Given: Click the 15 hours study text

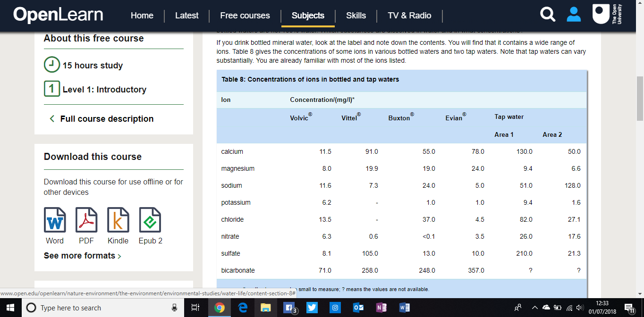Looking at the screenshot, I should point(93,66).
